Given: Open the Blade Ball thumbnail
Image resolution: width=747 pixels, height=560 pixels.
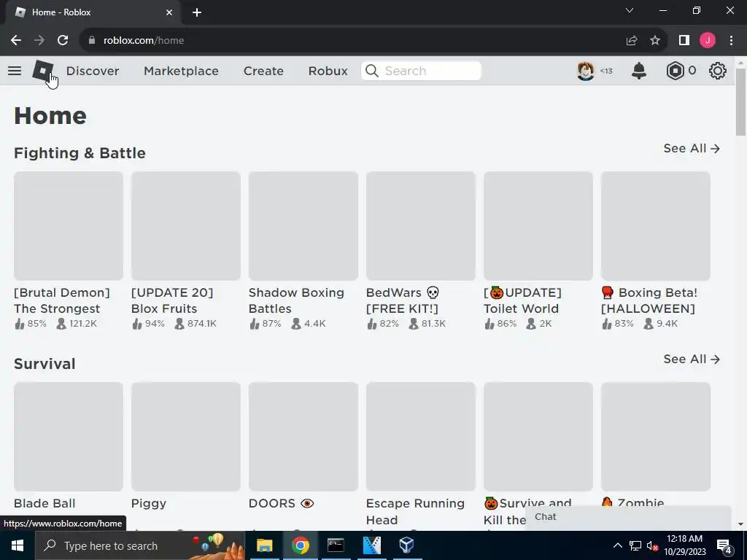Looking at the screenshot, I should 69,437.
